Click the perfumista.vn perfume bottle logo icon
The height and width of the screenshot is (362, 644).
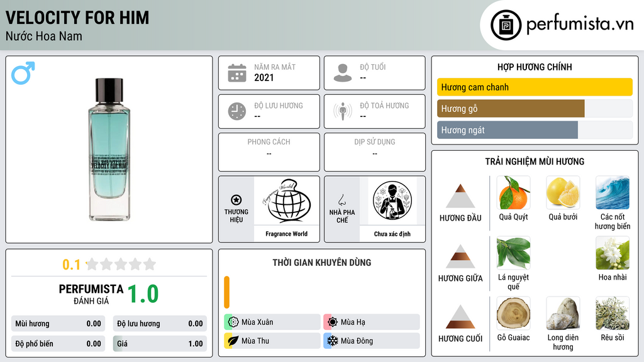click(506, 25)
